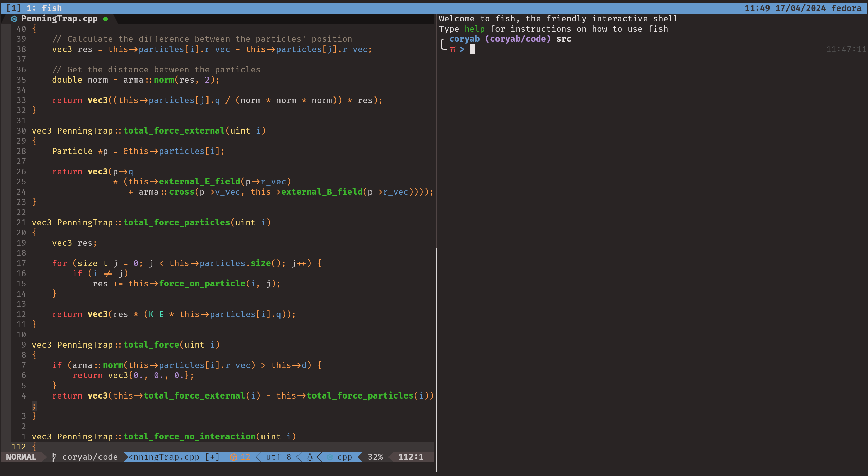Image resolution: width=868 pixels, height=476 pixels.
Task: Click the git branch icon in statusline
Action: [54, 457]
